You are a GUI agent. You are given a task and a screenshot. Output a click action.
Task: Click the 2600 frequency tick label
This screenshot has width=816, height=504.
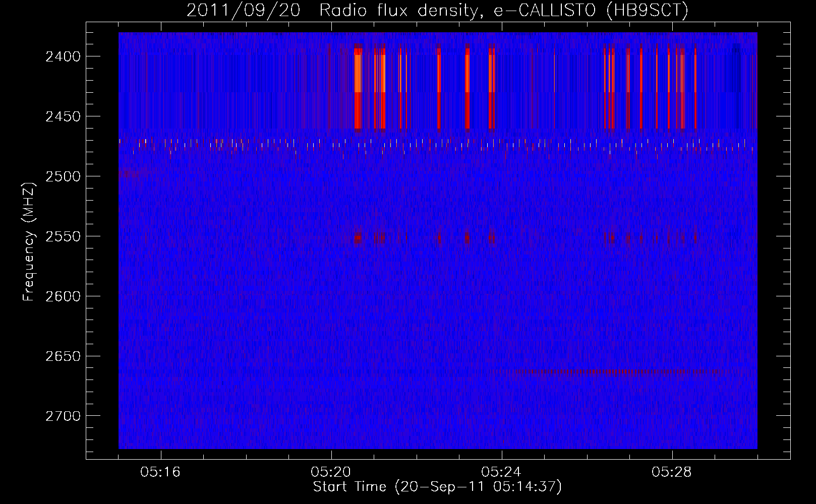coord(63,296)
